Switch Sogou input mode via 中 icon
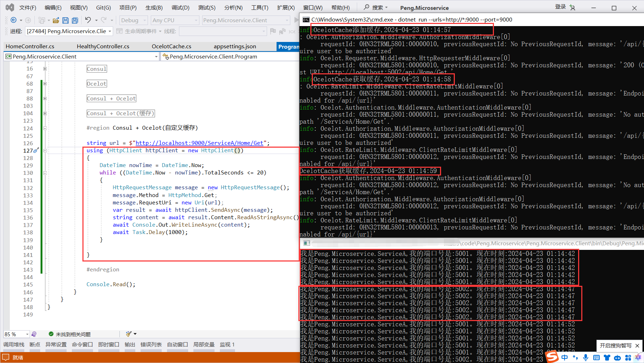This screenshot has height=363, width=644. click(x=565, y=358)
